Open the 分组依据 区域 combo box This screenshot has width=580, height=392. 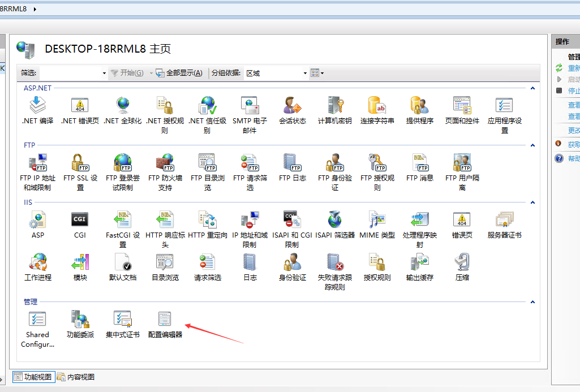point(276,72)
